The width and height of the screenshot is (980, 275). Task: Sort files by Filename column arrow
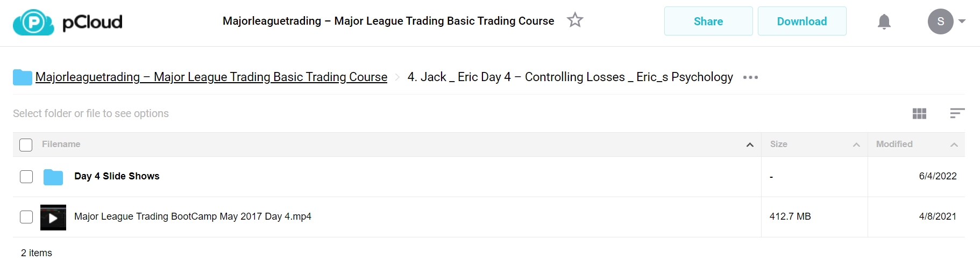750,145
